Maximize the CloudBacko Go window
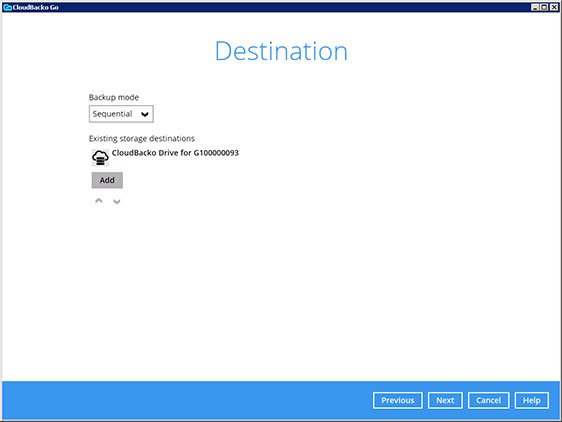This screenshot has width=562, height=422. point(544,7)
